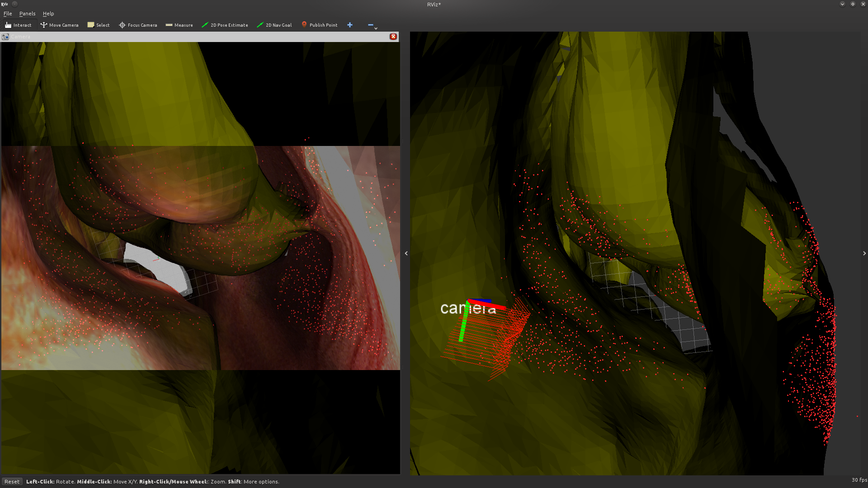This screenshot has width=868, height=488.
Task: Open the minus remove-tool dropdown
Action: [372, 25]
